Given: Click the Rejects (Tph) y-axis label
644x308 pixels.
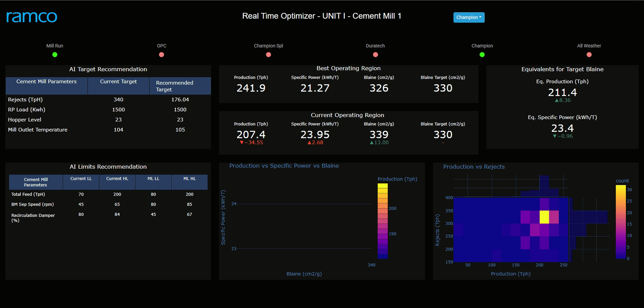Looking at the screenshot, I should click(437, 230).
